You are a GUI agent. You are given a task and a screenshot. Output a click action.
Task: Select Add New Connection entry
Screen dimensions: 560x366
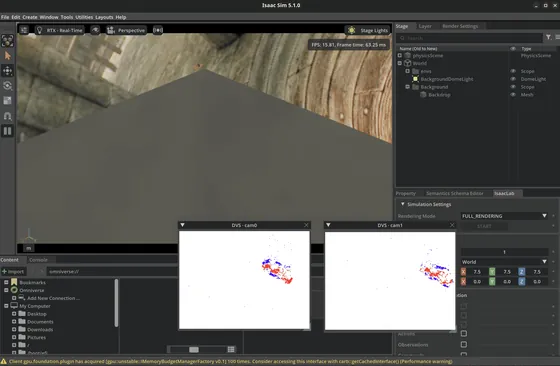click(x=53, y=298)
